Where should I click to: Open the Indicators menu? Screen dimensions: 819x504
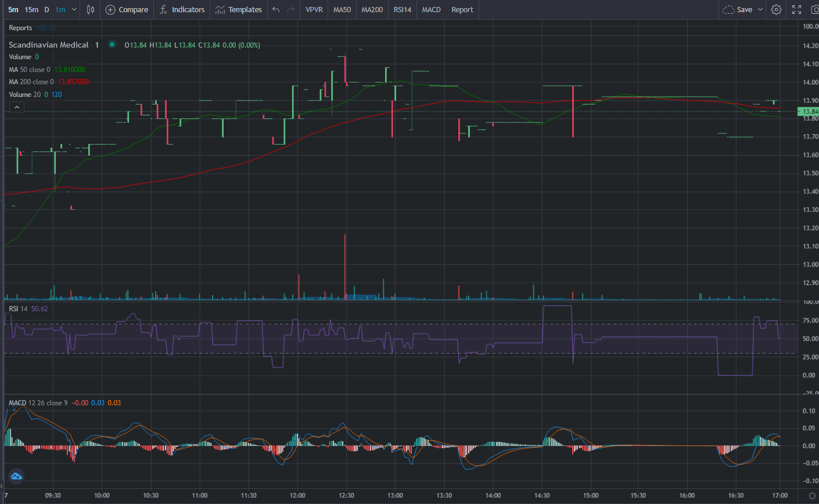tap(182, 9)
